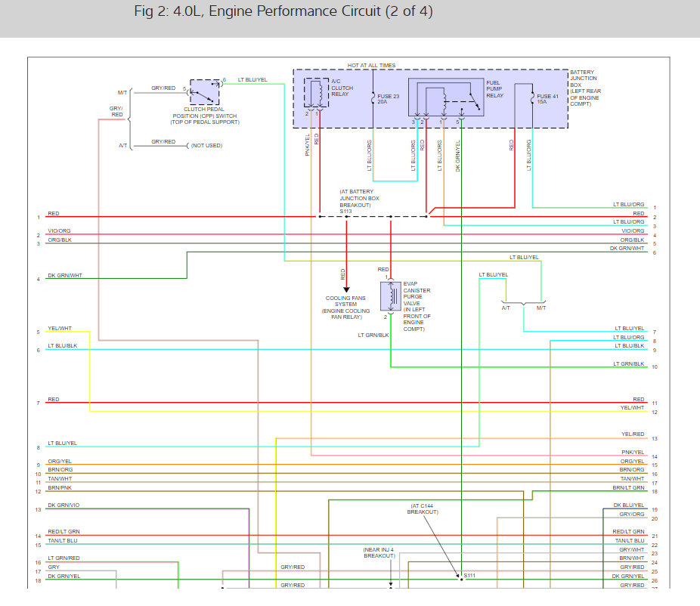Click 'TAN/LT BLU' label at left pin 15
The width and height of the screenshot is (700, 606).
(63, 541)
